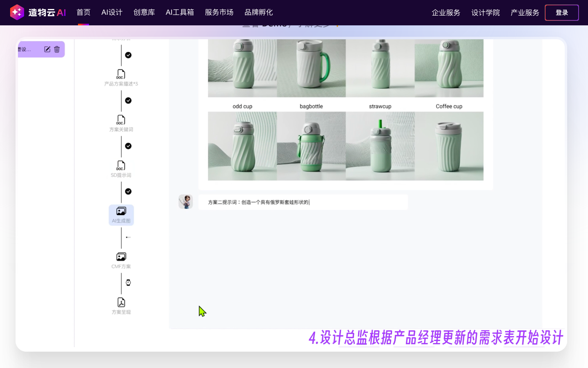The height and width of the screenshot is (368, 588).
Task: Click the check mark above 产品方案描述*3
Action: point(128,55)
